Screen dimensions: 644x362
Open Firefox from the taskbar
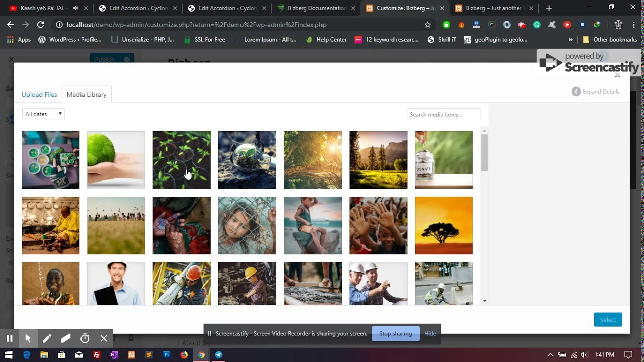[x=184, y=355]
